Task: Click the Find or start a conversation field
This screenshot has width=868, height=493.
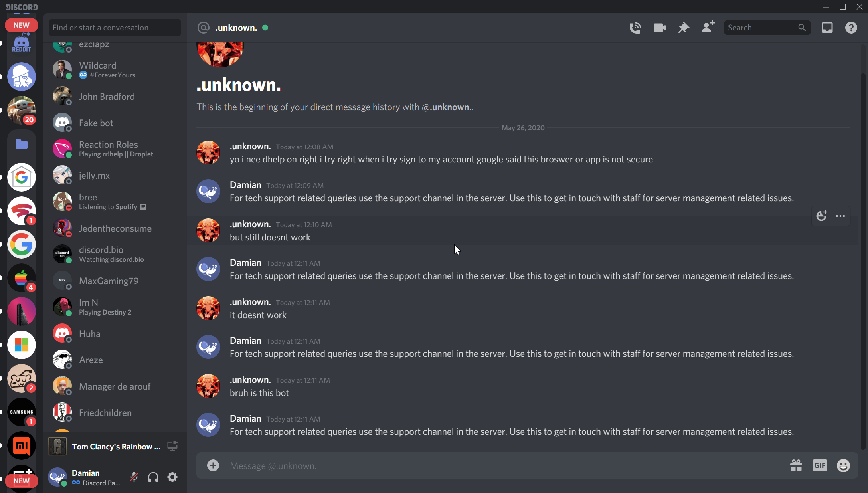Action: [x=115, y=28]
